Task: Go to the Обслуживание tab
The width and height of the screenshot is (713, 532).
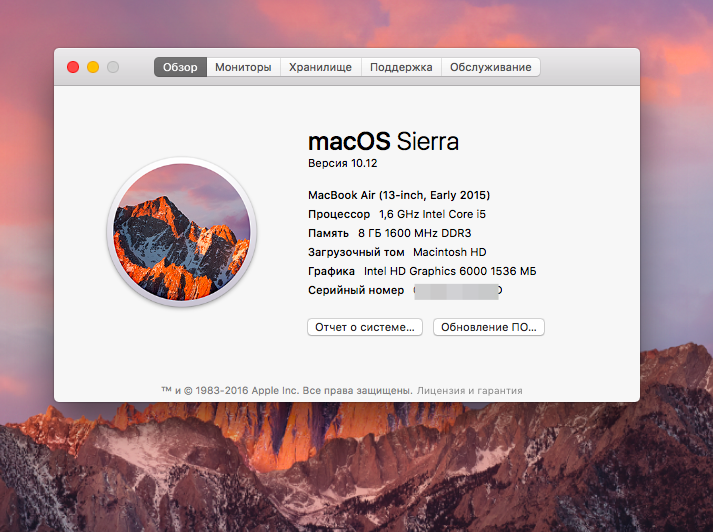Action: point(491,67)
